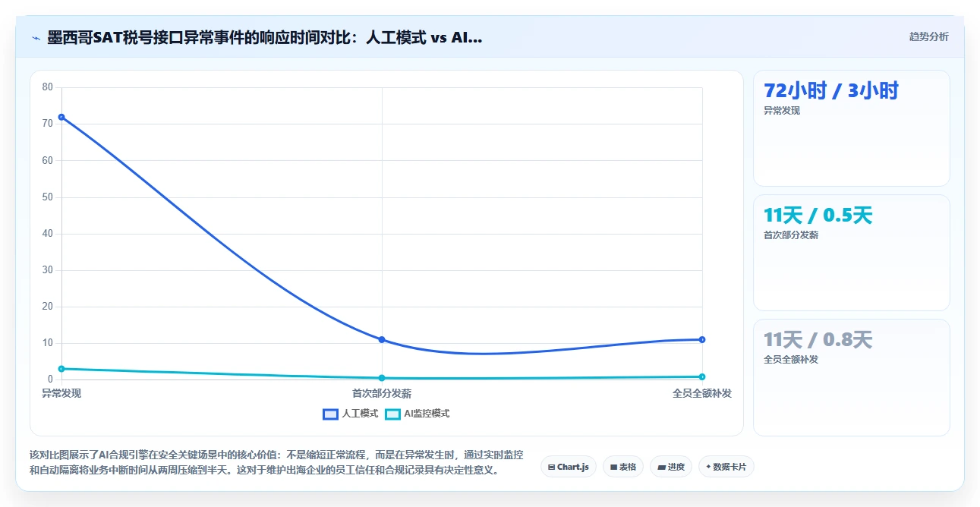Select the 进度 tag button

tap(671, 467)
